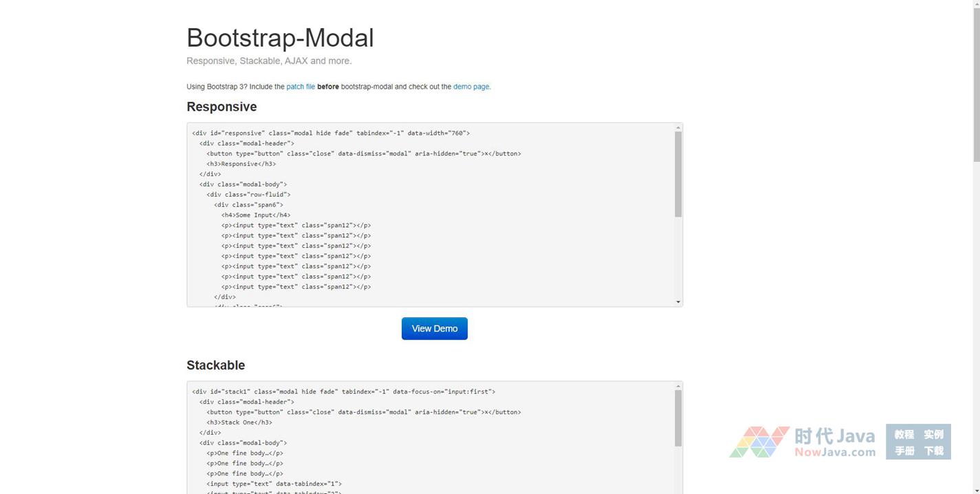
Task: Click the Responsive code block's scroll-down arrow
Action: [678, 302]
